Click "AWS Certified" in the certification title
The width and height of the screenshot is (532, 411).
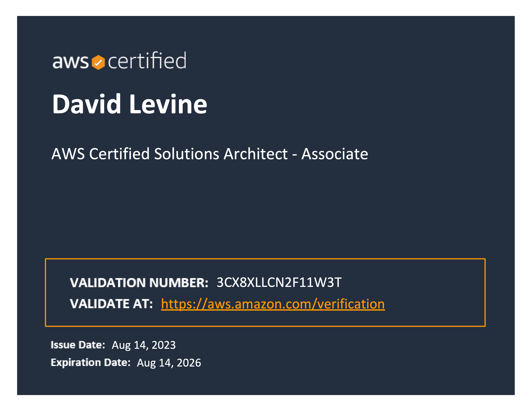[101, 154]
